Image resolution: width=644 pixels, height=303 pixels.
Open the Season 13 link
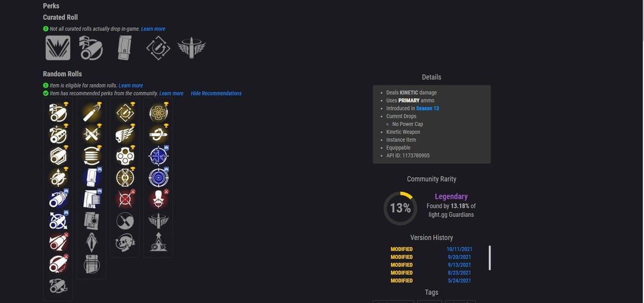427,109
